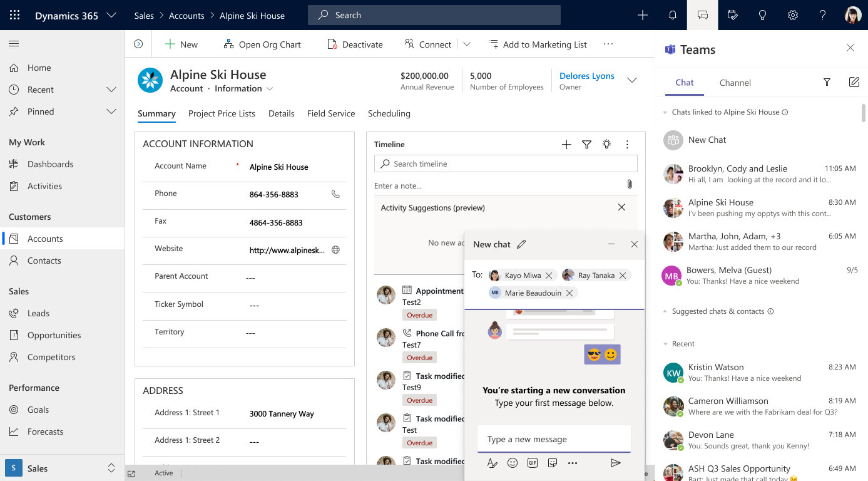Open notifications bell icon
868x481 pixels.
(x=673, y=15)
